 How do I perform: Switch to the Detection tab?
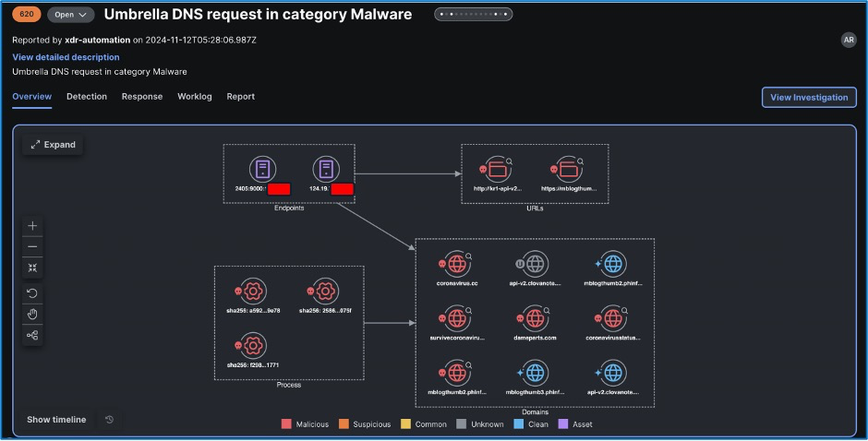coord(87,97)
